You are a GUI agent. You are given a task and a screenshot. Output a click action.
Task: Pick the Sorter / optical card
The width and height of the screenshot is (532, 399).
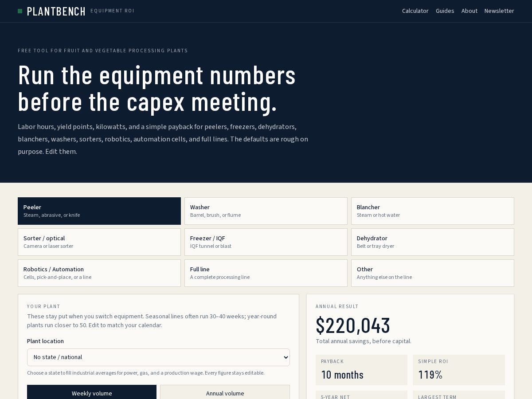99,242
